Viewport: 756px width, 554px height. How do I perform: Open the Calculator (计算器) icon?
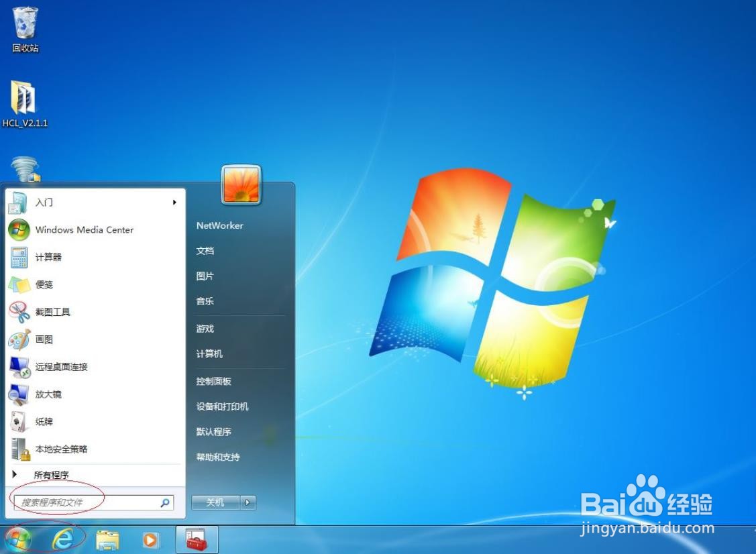click(x=19, y=258)
